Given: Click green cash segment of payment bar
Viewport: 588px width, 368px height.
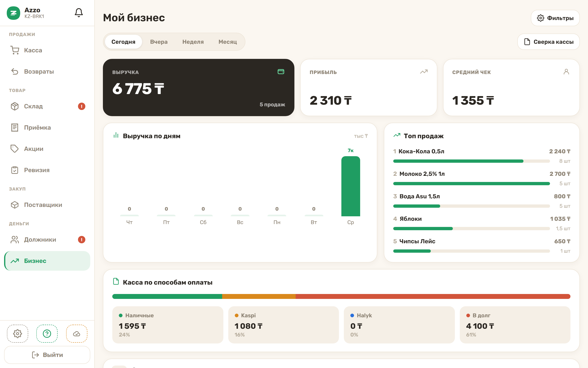Looking at the screenshot, I should click(167, 296).
